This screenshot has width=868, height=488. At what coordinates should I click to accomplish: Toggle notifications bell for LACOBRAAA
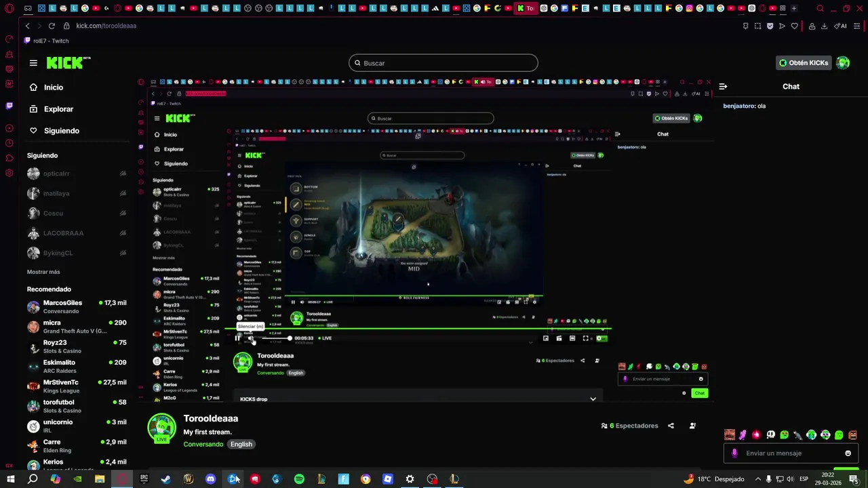coord(123,233)
